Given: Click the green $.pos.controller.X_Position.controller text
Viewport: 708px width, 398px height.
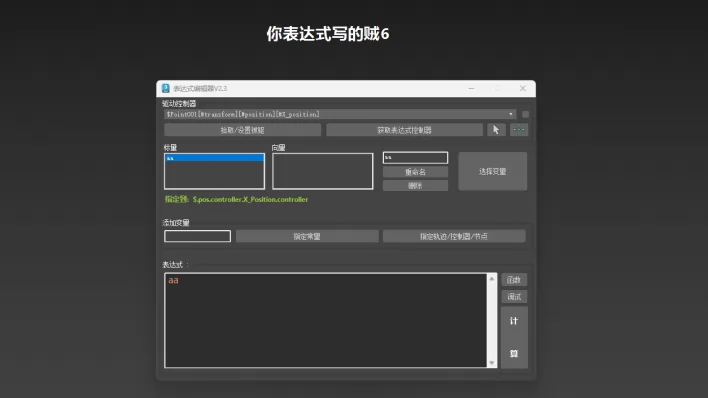Looking at the screenshot, I should coord(250,199).
